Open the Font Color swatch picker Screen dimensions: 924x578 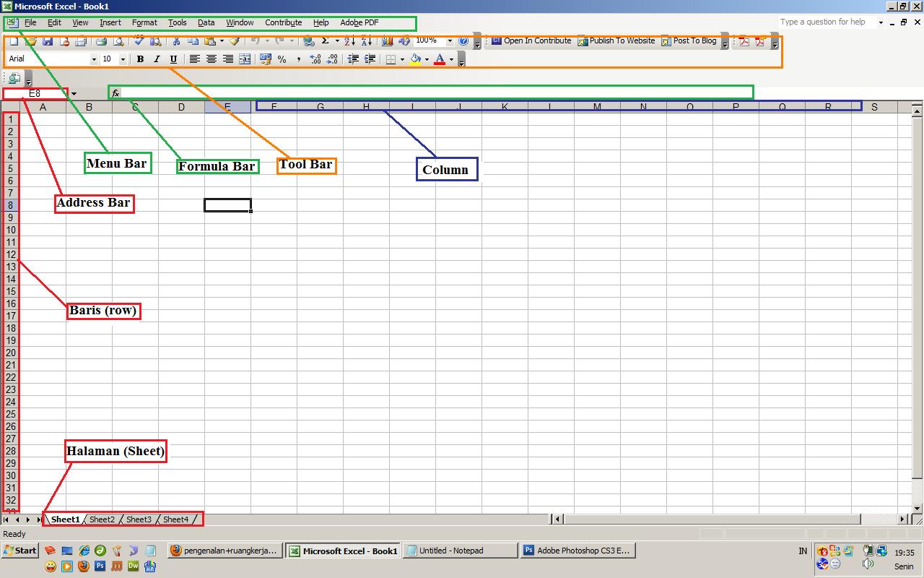[x=450, y=59]
